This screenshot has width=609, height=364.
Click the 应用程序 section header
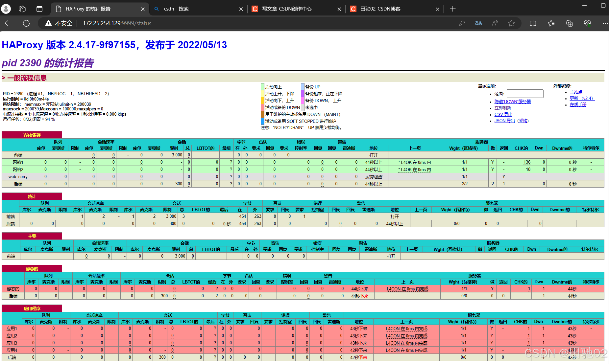(32, 308)
